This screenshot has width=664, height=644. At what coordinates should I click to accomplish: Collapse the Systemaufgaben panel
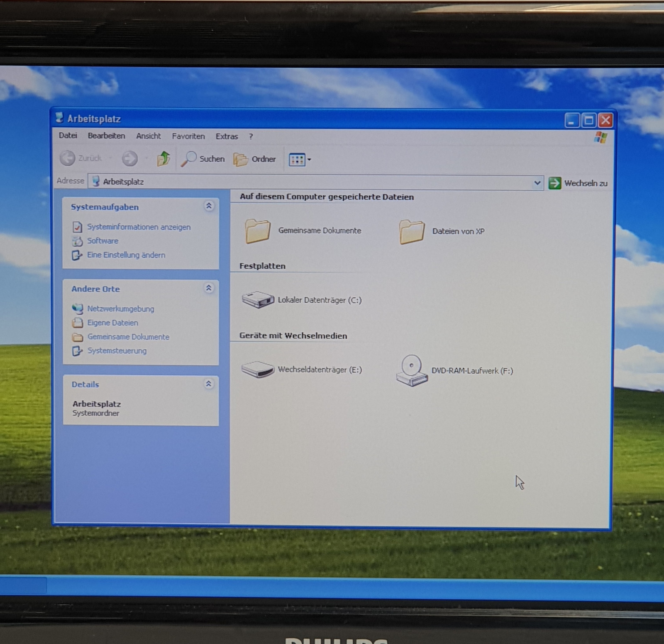(x=209, y=206)
